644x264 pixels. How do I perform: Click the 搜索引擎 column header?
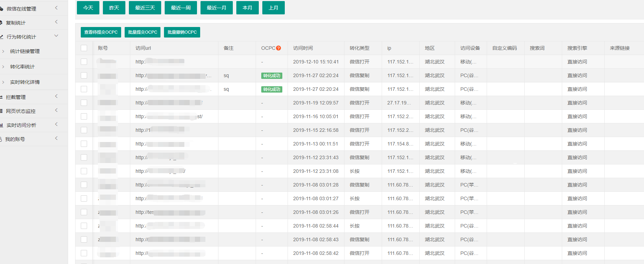point(577,48)
